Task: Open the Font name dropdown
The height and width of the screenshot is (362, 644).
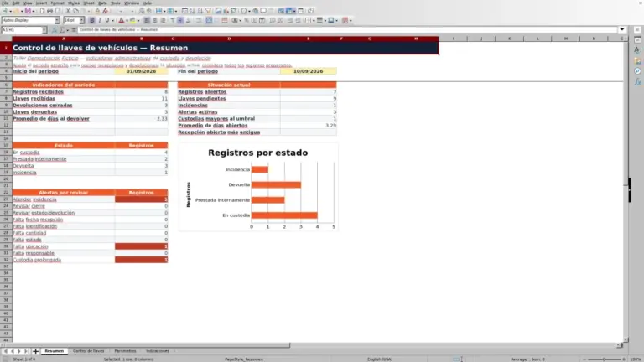Action: [x=57, y=20]
